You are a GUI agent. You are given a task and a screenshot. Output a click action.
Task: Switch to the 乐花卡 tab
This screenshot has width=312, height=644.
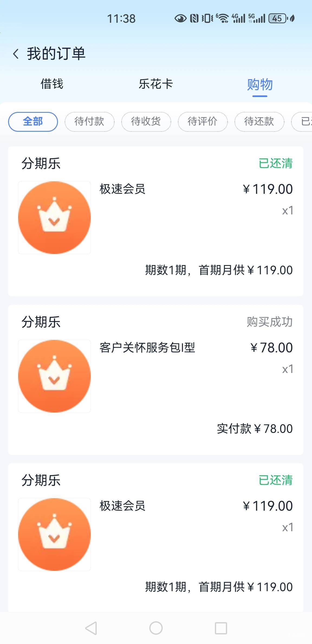pyautogui.click(x=156, y=84)
